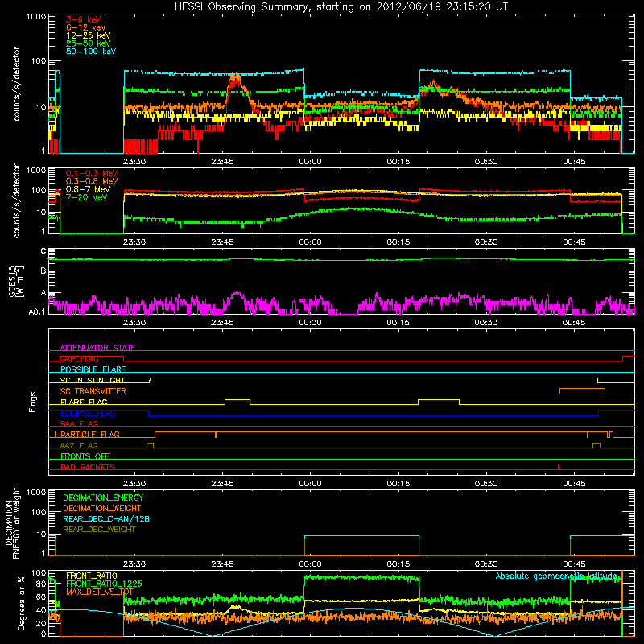Click the FRONTS_OFF flag label
This screenshot has height=644, width=644.
85,456
